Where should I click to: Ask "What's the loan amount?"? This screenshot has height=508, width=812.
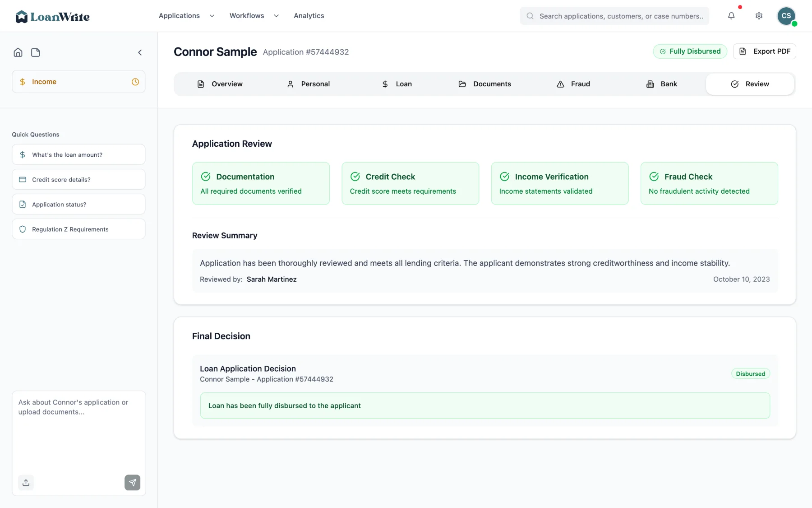(x=78, y=154)
